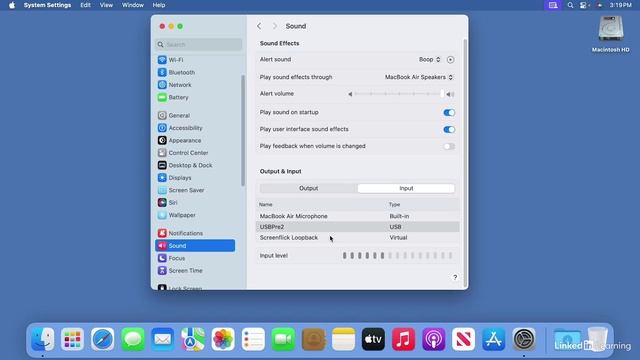Open Sound help with question mark button

pos(455,278)
